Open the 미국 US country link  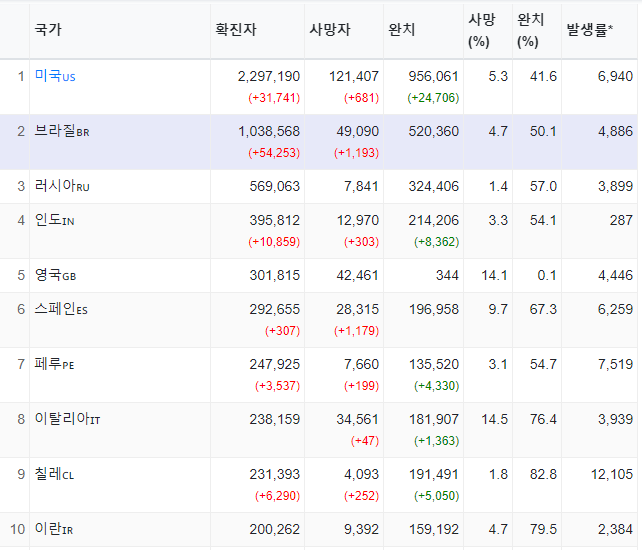pyautogui.click(x=55, y=76)
